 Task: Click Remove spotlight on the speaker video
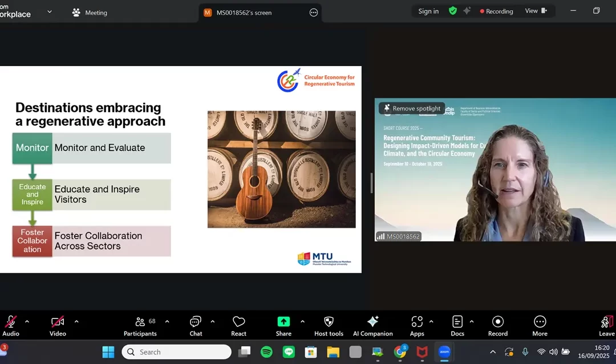[x=412, y=108]
